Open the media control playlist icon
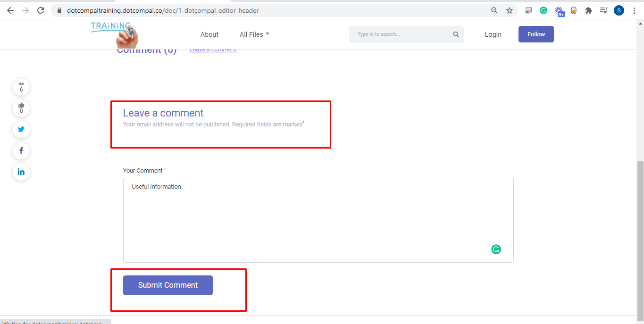This screenshot has height=324, width=644. 603,10
